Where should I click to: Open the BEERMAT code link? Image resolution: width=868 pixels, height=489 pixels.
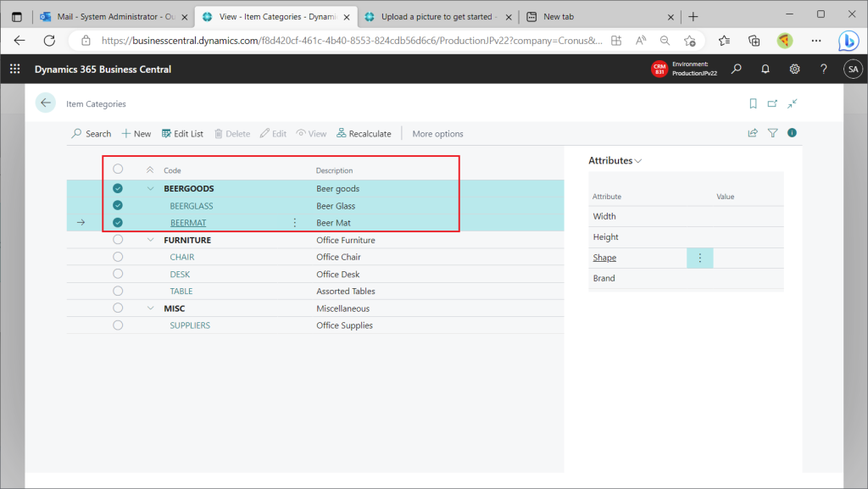188,222
